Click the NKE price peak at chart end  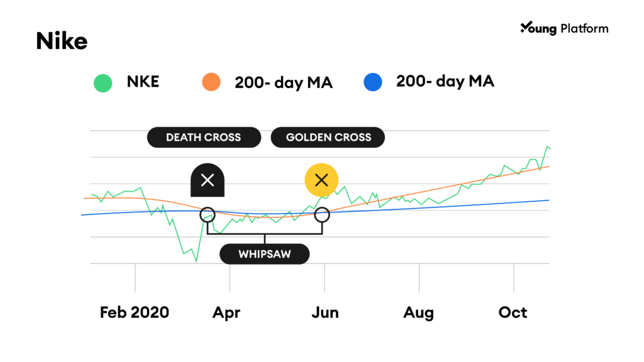548,146
